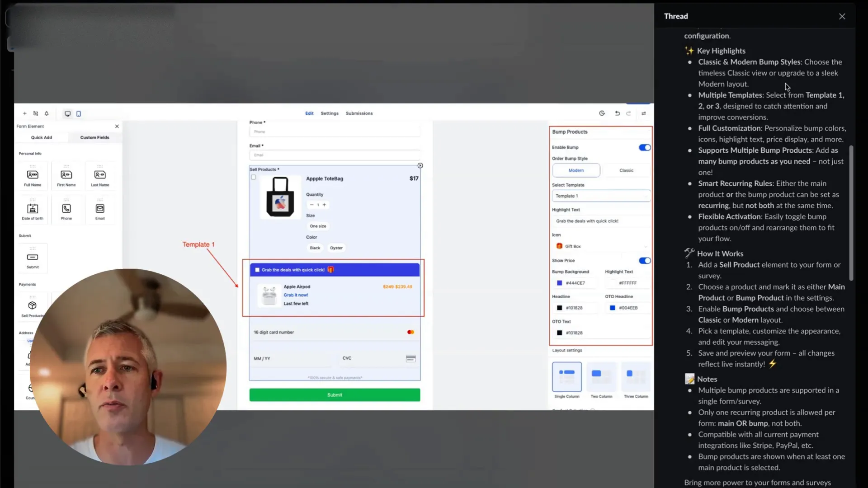
Task: Open the Gift Box icon dropdown
Action: (x=601, y=246)
